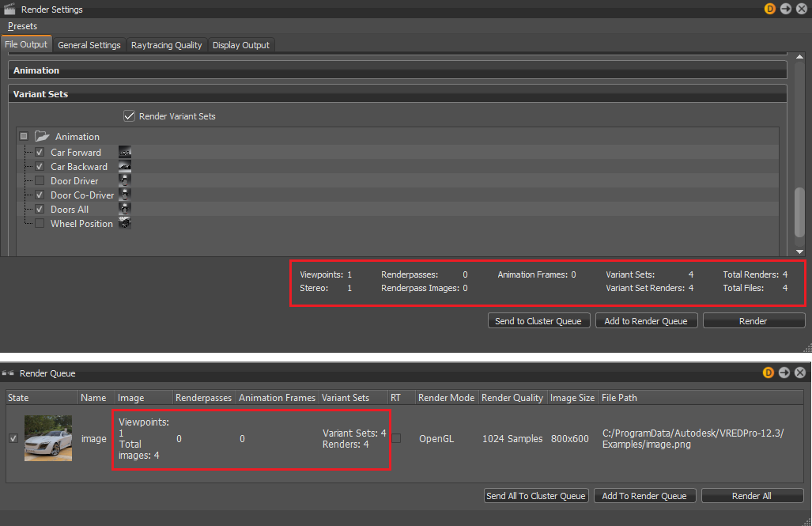Click the Car Backward variant thumbnail icon
812x526 pixels.
pos(125,166)
